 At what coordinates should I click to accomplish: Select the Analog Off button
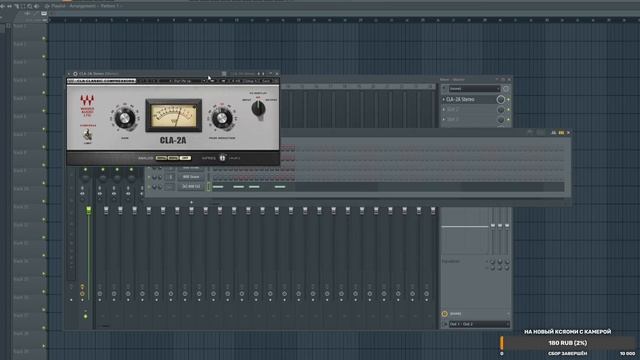pos(185,158)
